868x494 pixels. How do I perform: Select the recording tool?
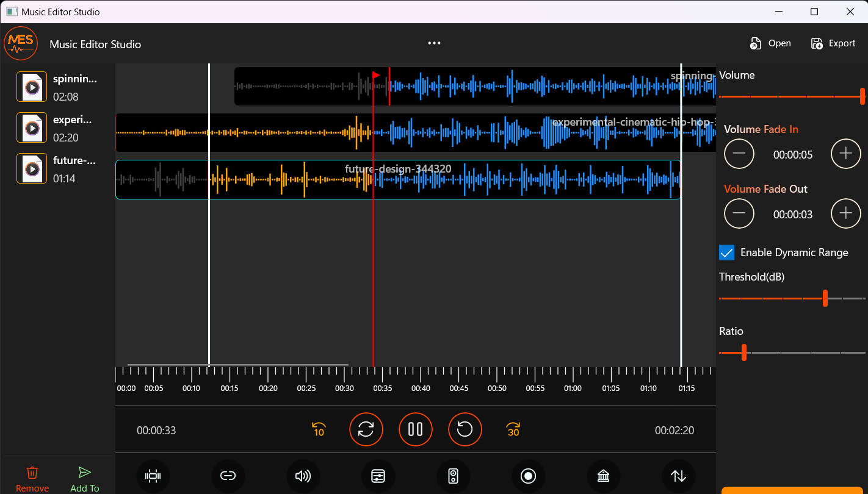528,476
